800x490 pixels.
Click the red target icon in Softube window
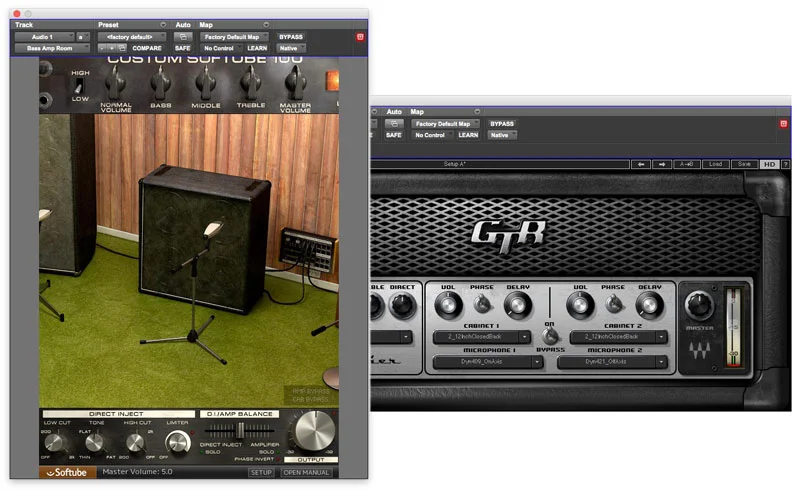pyautogui.click(x=360, y=37)
